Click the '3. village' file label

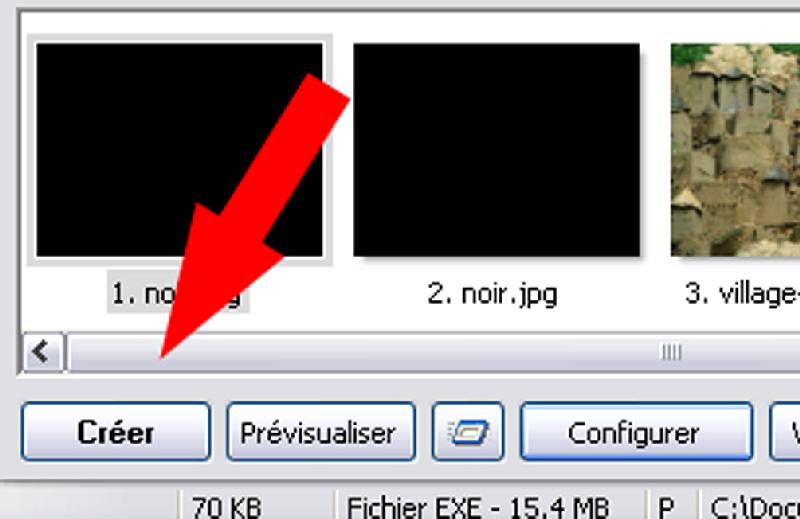click(742, 294)
